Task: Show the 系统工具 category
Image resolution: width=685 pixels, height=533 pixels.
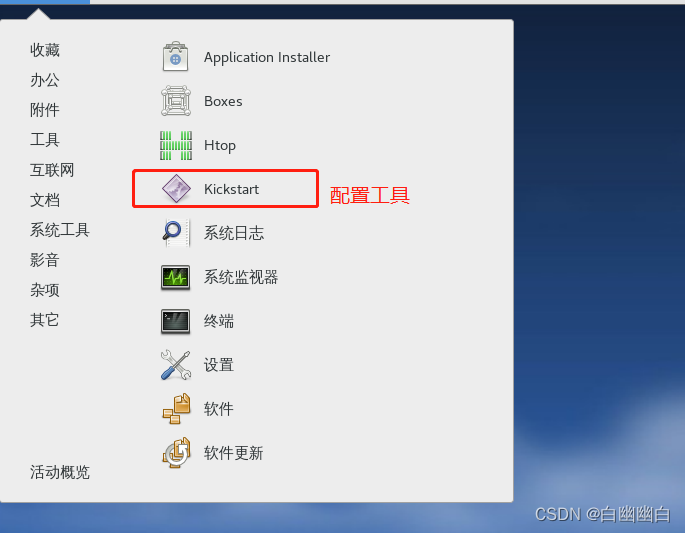Action: coord(59,230)
